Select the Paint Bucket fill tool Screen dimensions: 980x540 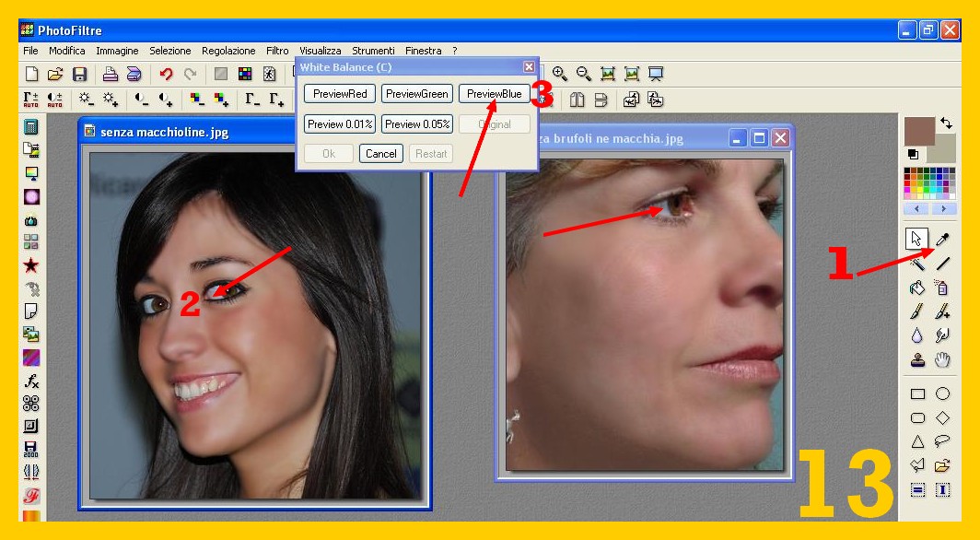(917, 288)
